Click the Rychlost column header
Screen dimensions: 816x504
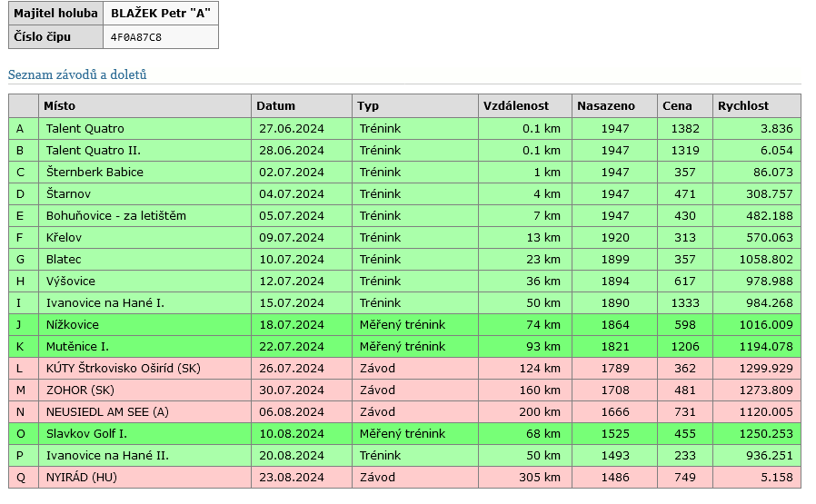tap(743, 105)
